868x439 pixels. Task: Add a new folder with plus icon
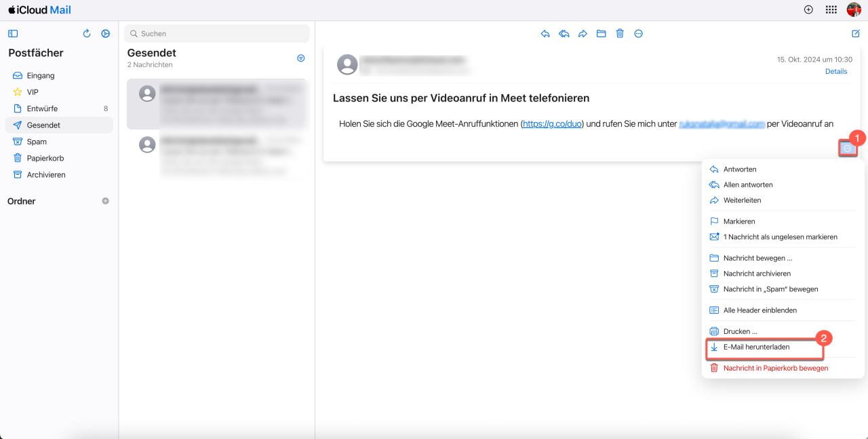(105, 201)
